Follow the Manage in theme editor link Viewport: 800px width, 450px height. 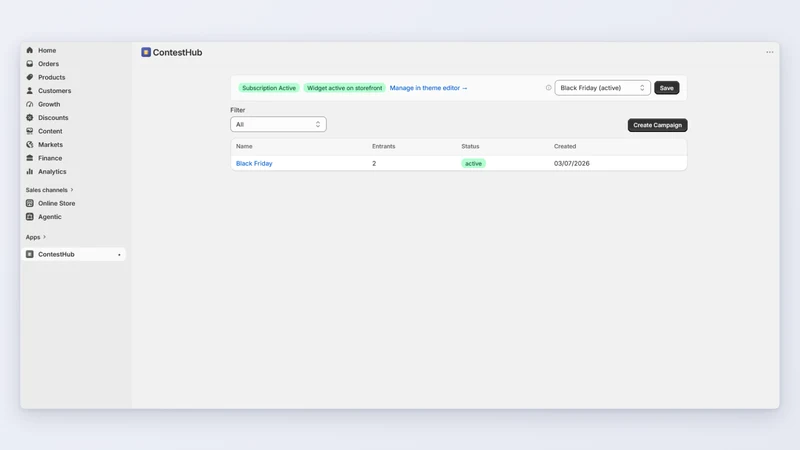[428, 88]
